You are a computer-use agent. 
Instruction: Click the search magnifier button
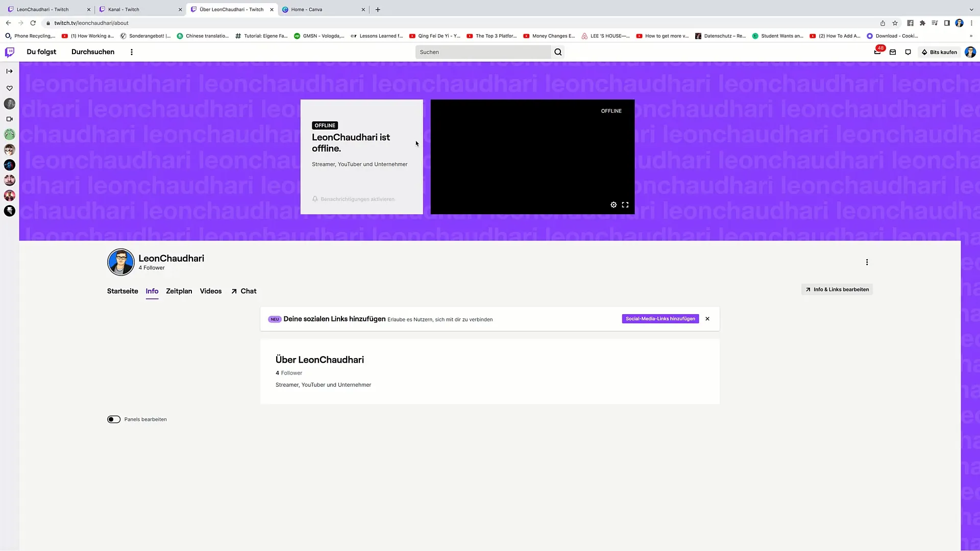click(x=558, y=52)
